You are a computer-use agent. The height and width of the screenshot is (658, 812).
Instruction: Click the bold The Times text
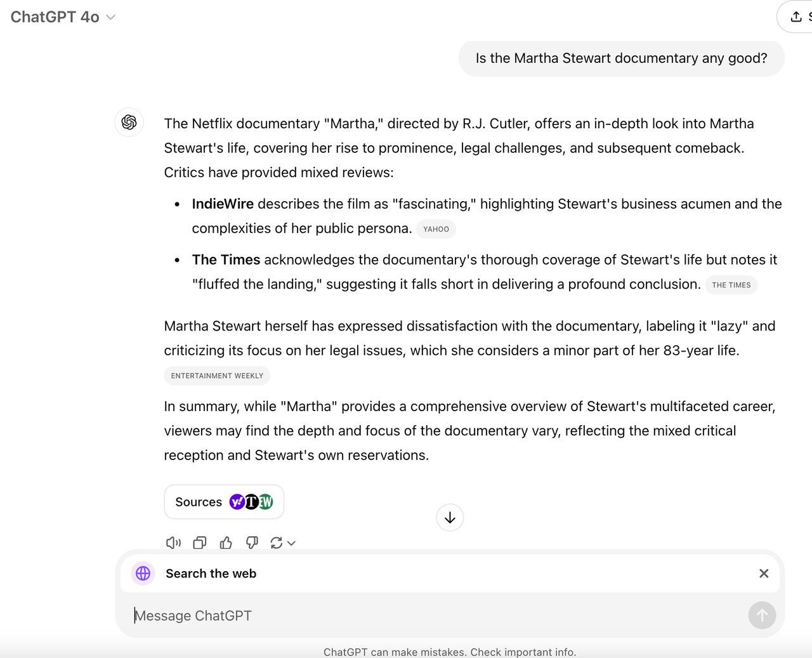click(x=226, y=260)
